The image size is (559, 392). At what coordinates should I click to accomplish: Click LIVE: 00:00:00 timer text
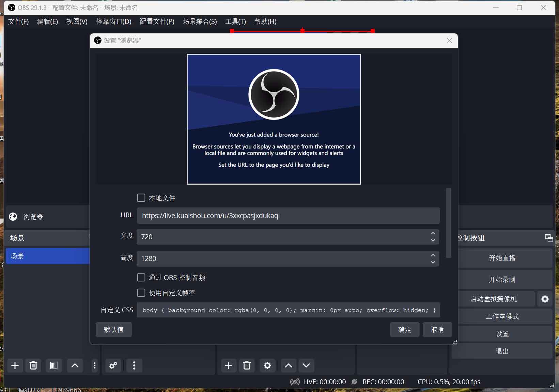coord(324,382)
